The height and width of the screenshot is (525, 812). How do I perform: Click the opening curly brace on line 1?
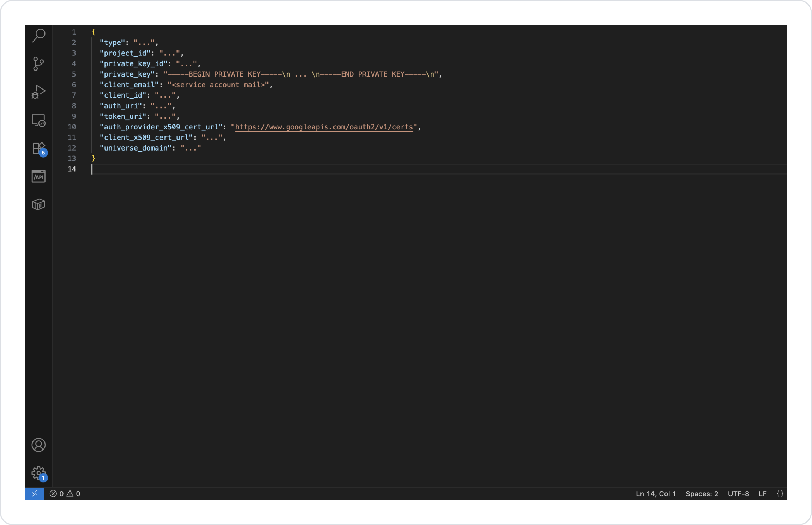(x=93, y=32)
